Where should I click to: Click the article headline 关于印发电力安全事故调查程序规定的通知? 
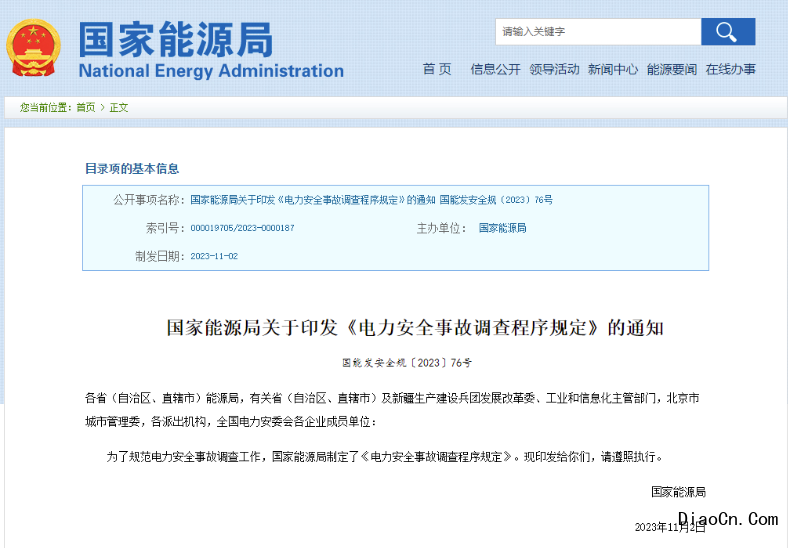pos(415,328)
